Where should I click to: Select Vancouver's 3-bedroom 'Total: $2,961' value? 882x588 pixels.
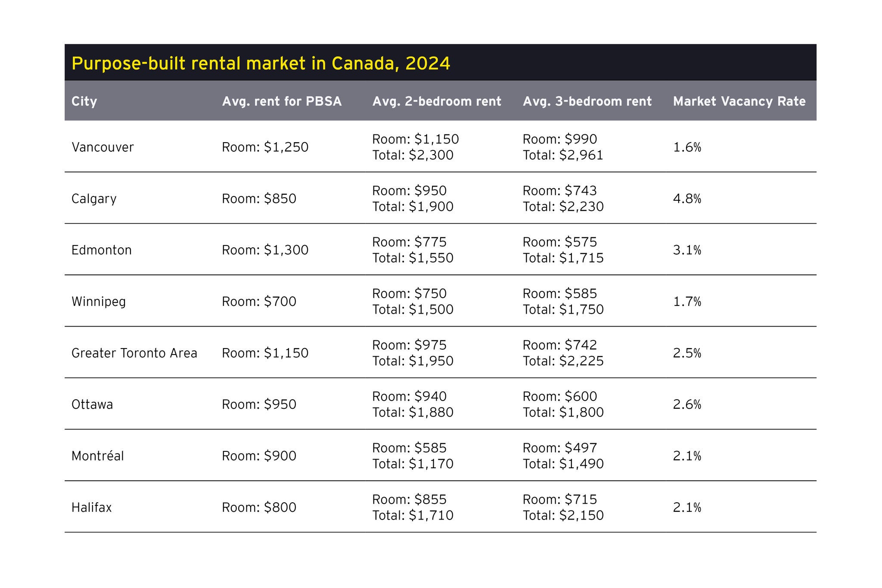click(x=563, y=155)
